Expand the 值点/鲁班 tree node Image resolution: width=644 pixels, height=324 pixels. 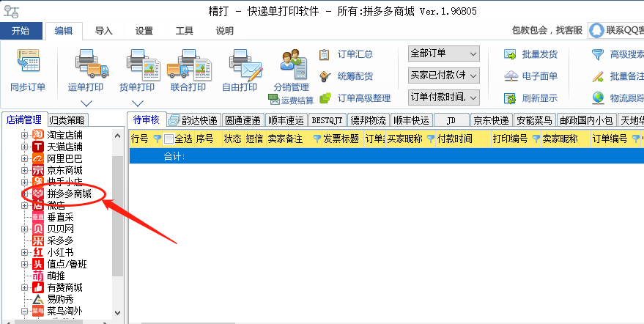point(25,265)
